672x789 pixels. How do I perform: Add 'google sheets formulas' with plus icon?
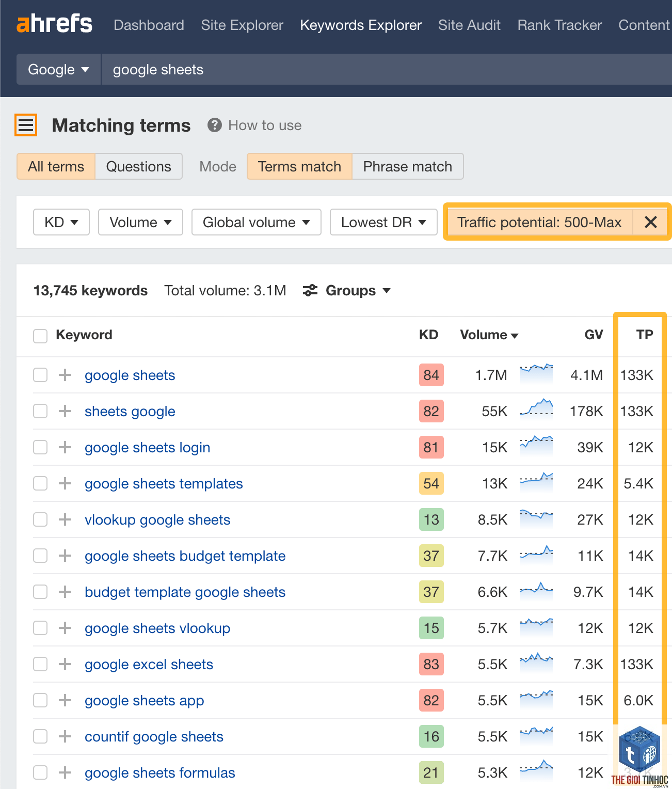point(65,772)
